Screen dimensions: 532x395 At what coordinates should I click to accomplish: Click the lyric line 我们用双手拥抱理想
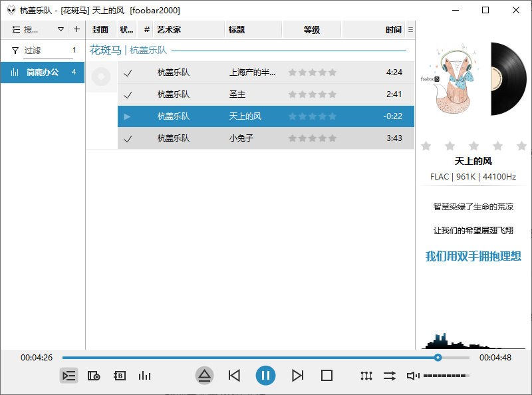coord(473,256)
